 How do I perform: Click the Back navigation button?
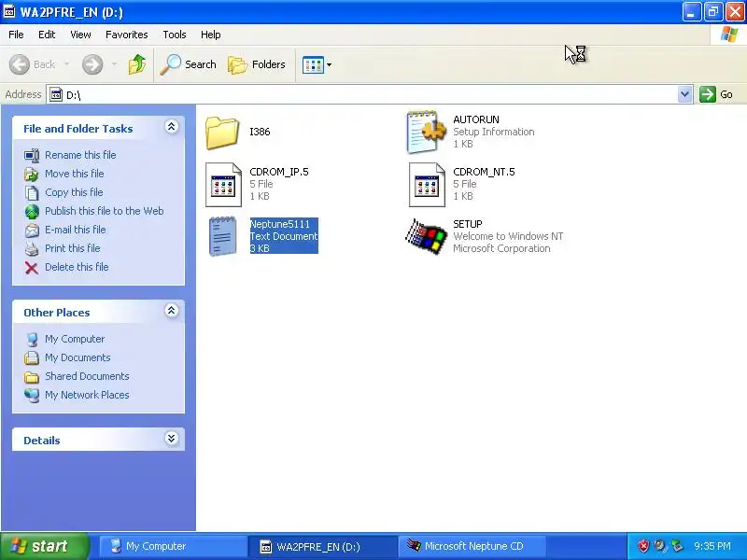click(x=33, y=64)
